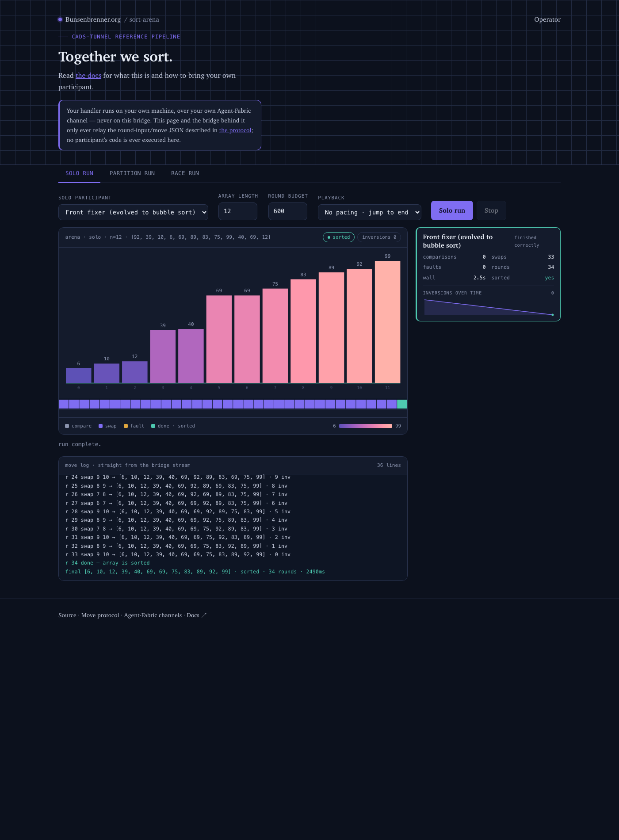Switch to the Partition Run tab
This screenshot has height=840, width=619.
132,173
